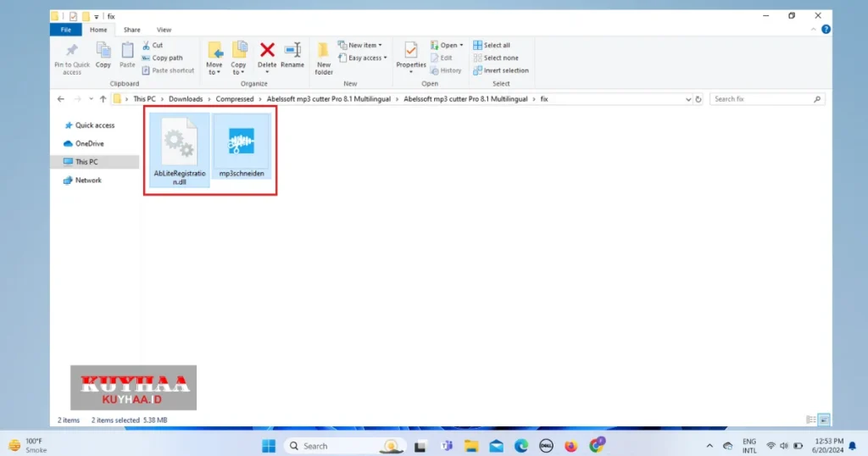Open the Easy access dropdown
Image resolution: width=868 pixels, height=456 pixels.
(x=363, y=58)
